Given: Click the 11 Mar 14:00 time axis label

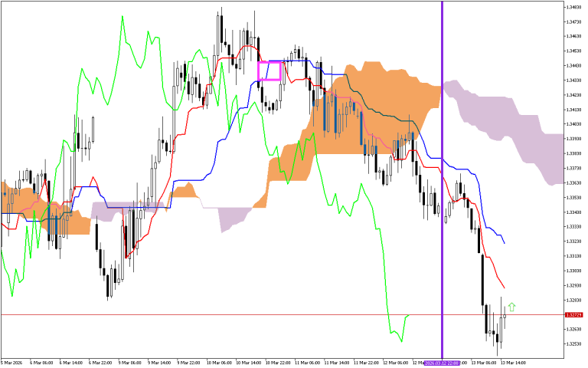Looking at the screenshot, I should [336, 363].
